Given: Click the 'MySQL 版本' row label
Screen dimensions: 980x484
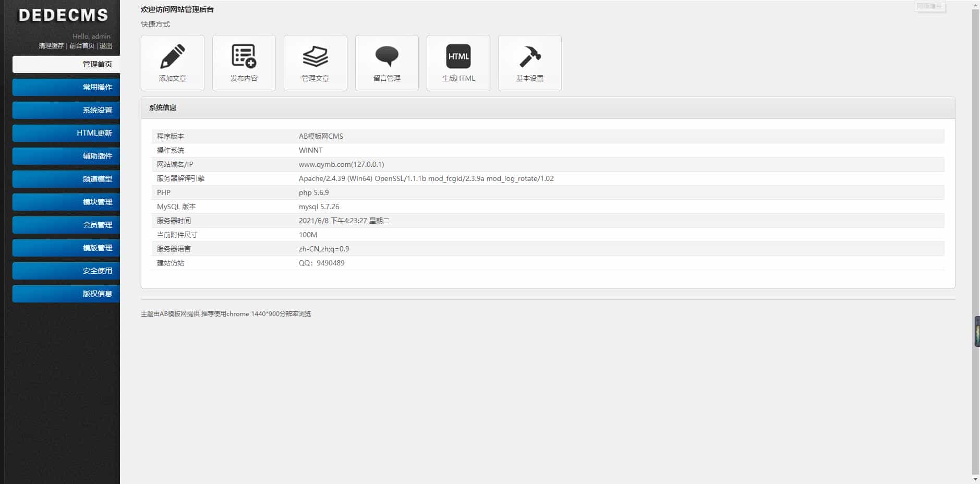Looking at the screenshot, I should point(176,207).
